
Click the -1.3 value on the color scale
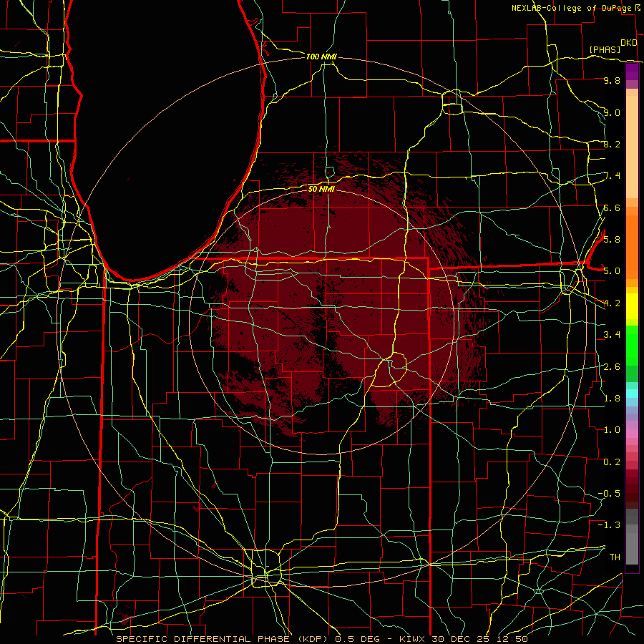pos(609,525)
